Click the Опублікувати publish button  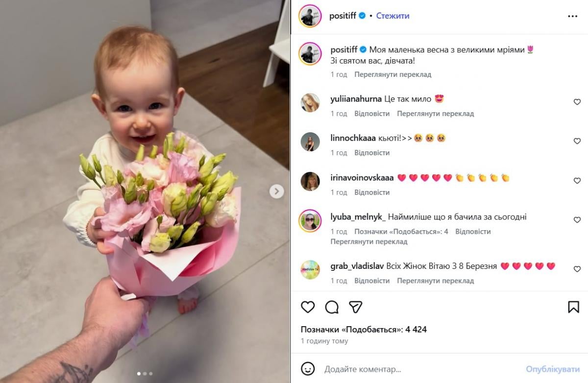coord(553,369)
